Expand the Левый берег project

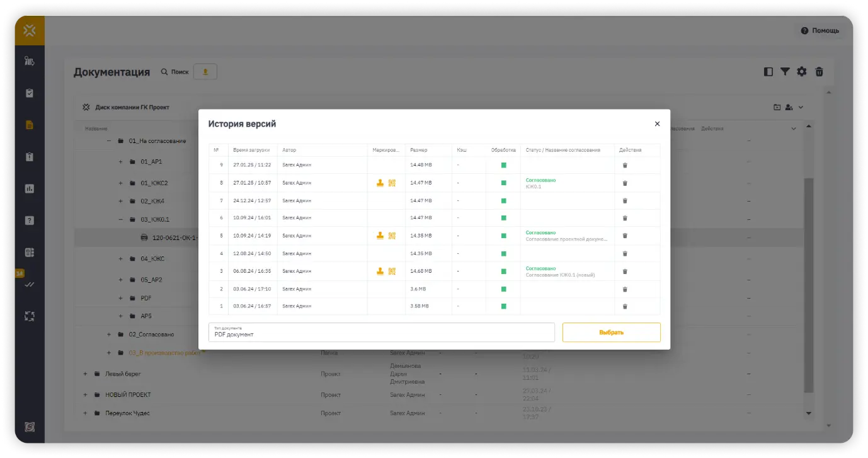click(85, 374)
